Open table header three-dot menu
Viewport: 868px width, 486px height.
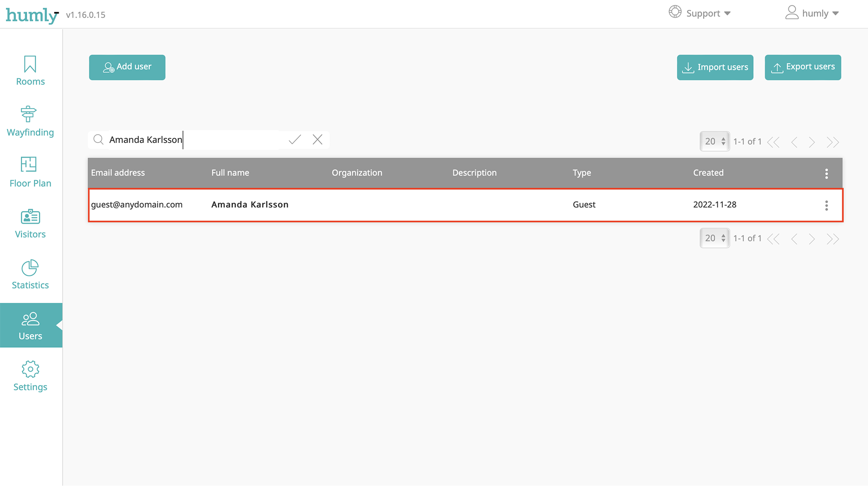tap(826, 173)
